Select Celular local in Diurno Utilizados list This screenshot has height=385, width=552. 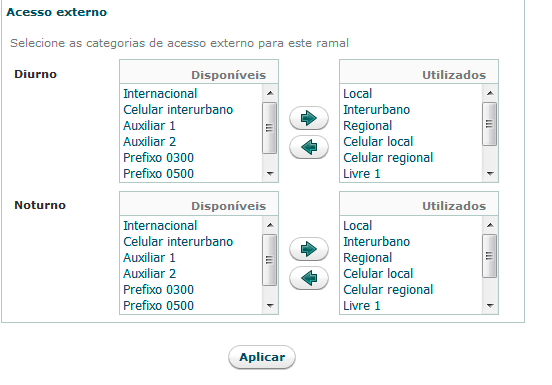(x=412, y=141)
